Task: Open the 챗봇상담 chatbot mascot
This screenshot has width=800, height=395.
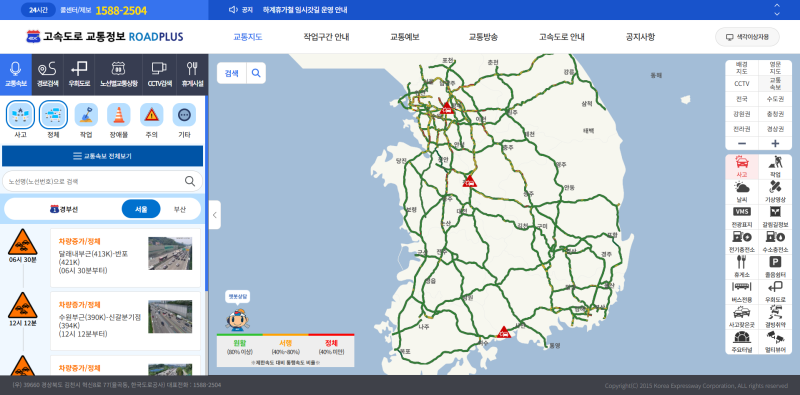Action: (238, 312)
